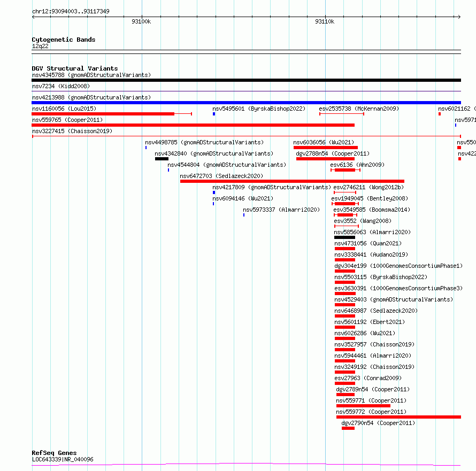
Task: Click the red bar under nsv6472703
Action: point(292,181)
